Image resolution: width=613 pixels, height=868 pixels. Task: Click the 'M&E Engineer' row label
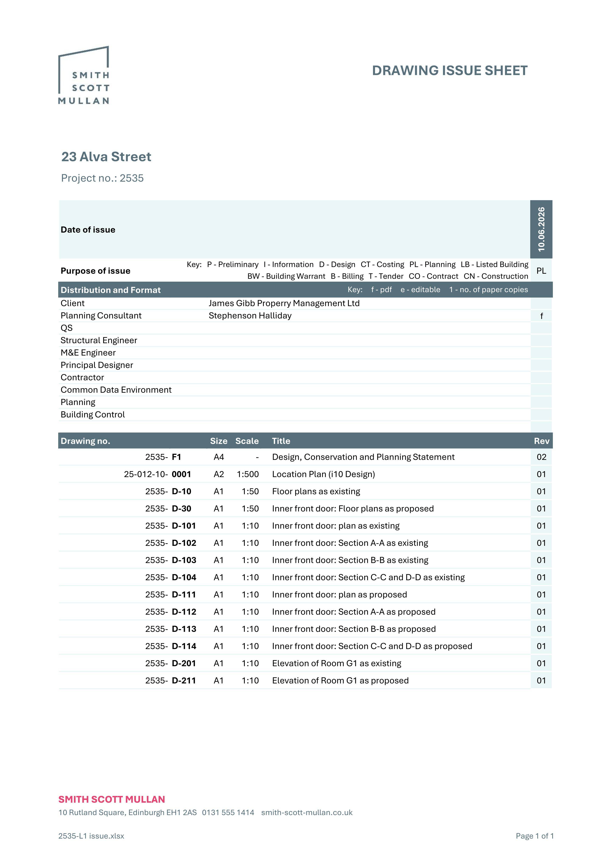click(88, 353)
